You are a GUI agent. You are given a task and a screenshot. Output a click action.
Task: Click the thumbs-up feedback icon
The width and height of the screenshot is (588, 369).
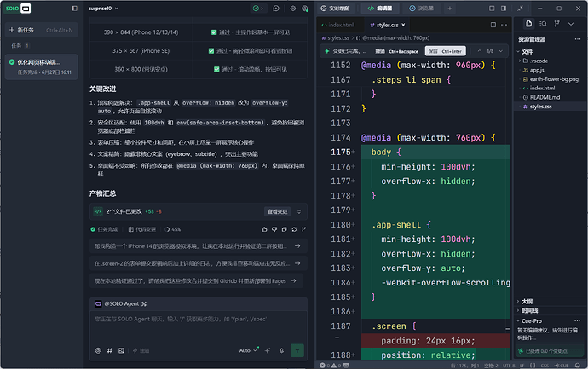pos(264,229)
